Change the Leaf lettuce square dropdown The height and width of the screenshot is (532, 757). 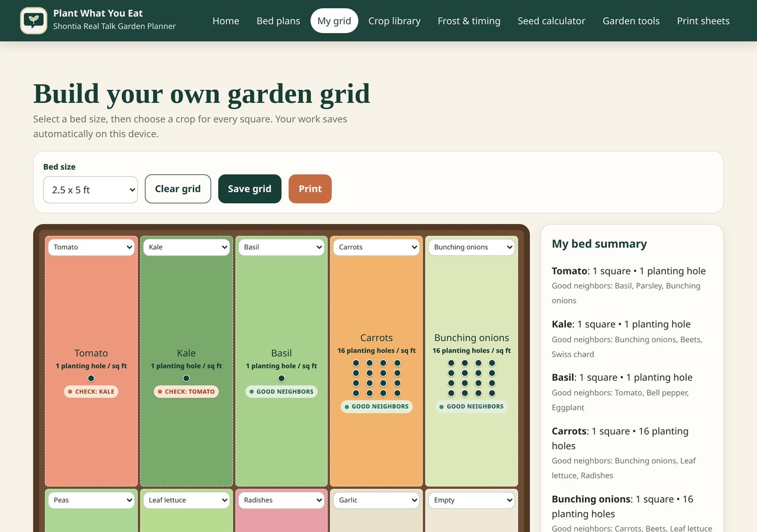click(186, 500)
